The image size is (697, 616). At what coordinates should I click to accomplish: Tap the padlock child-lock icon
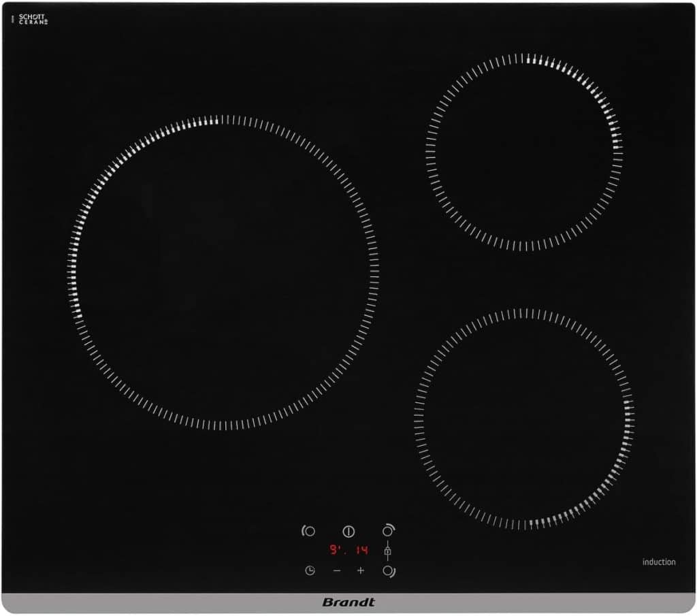click(x=388, y=551)
